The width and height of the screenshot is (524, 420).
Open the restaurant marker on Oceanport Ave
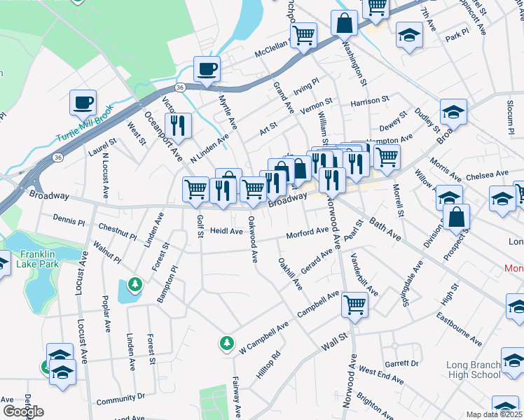pos(178,129)
